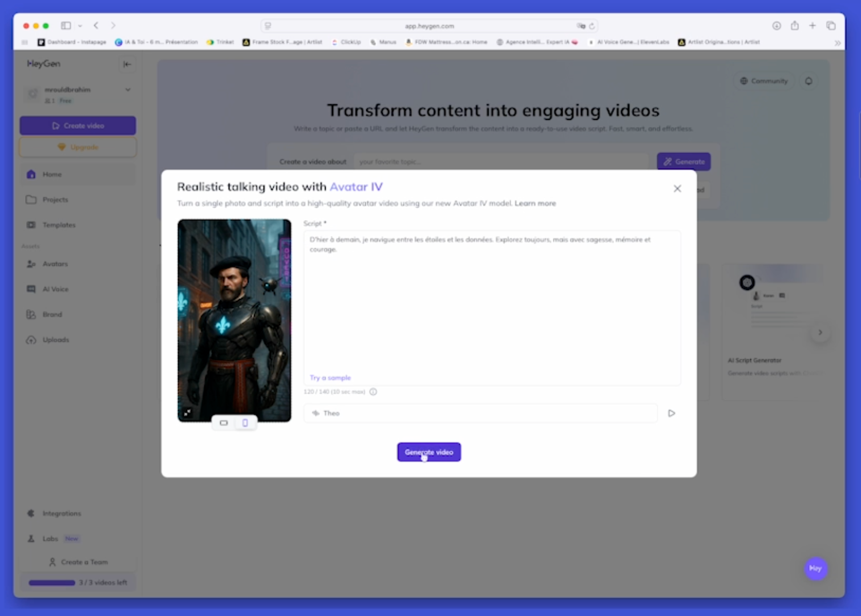Open Templates from the sidebar
861x616 pixels.
click(x=58, y=225)
